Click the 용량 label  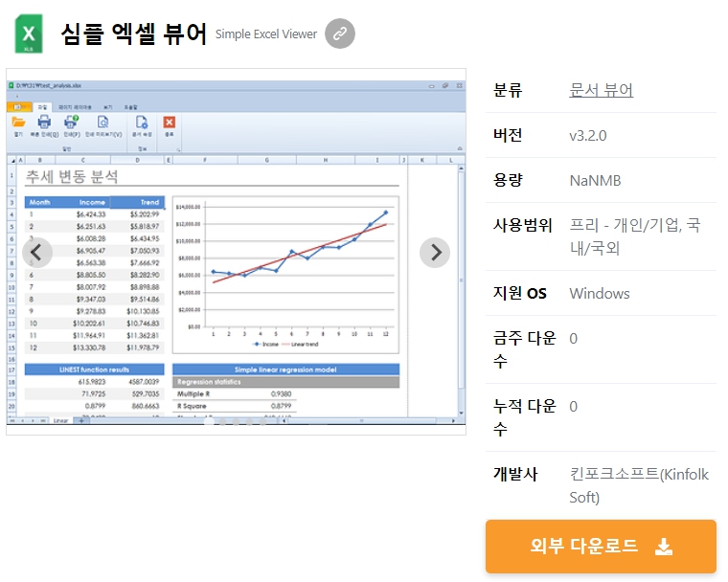(508, 180)
